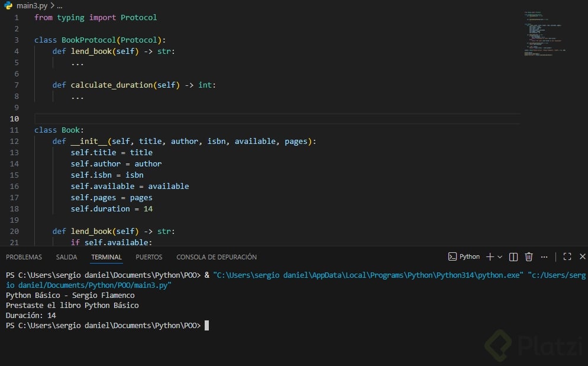Close the bottom terminal panel

click(582, 256)
